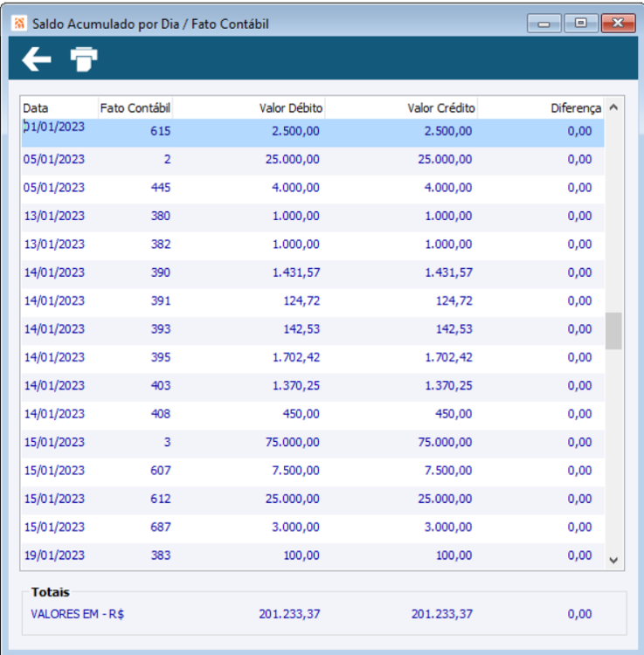The width and height of the screenshot is (644, 655).
Task: Select row with Fato Contábil 445
Action: pos(313,190)
